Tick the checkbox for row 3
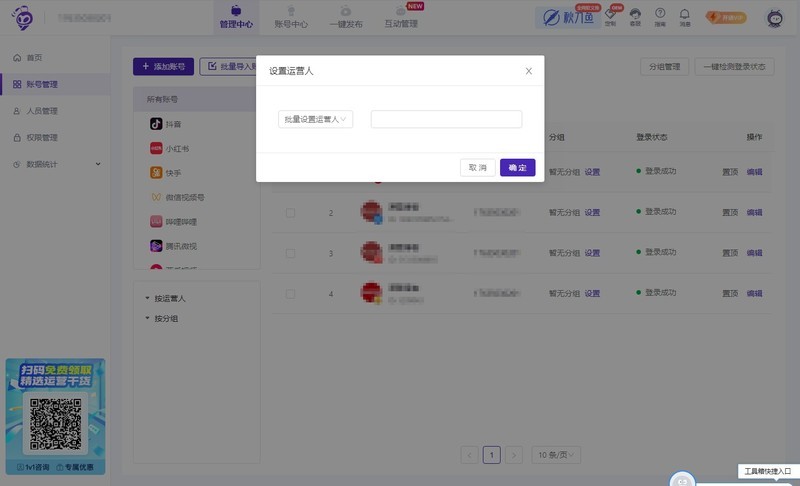Screen dimensions: 800x486 [290, 253]
